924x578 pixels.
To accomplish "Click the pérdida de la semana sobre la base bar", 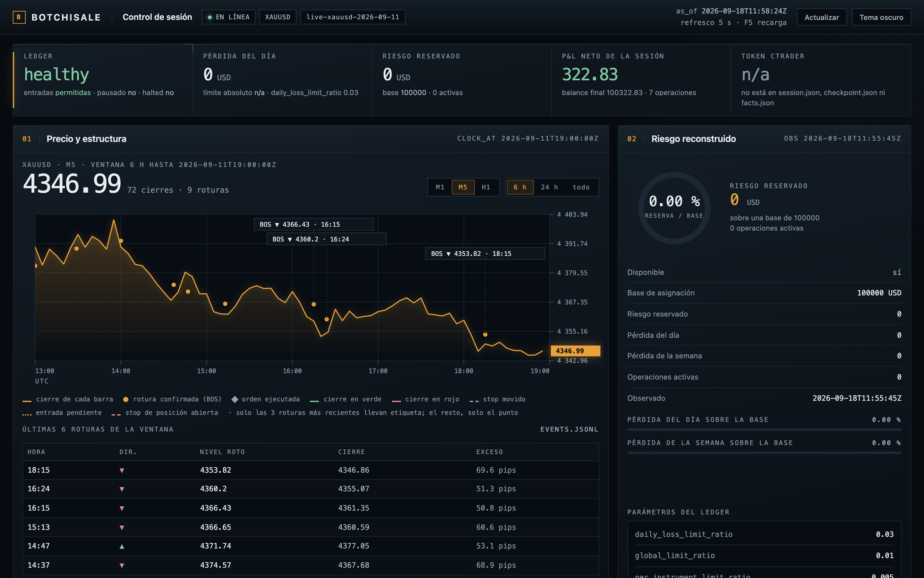I will click(765, 453).
